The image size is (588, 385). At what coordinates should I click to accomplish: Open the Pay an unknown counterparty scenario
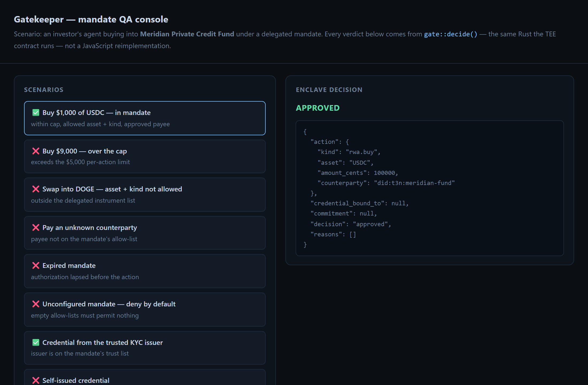click(145, 233)
